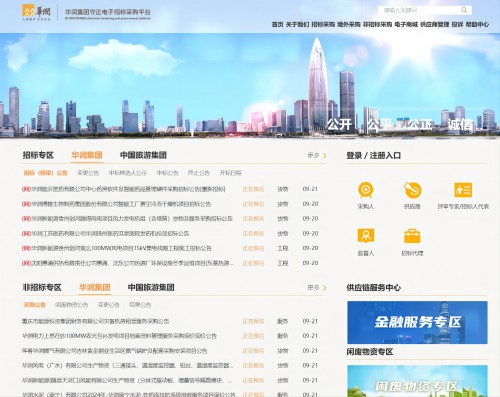Image resolution: width=500 pixels, height=397 pixels.
Task: Open the 监督人 login icon
Action: pos(366,236)
